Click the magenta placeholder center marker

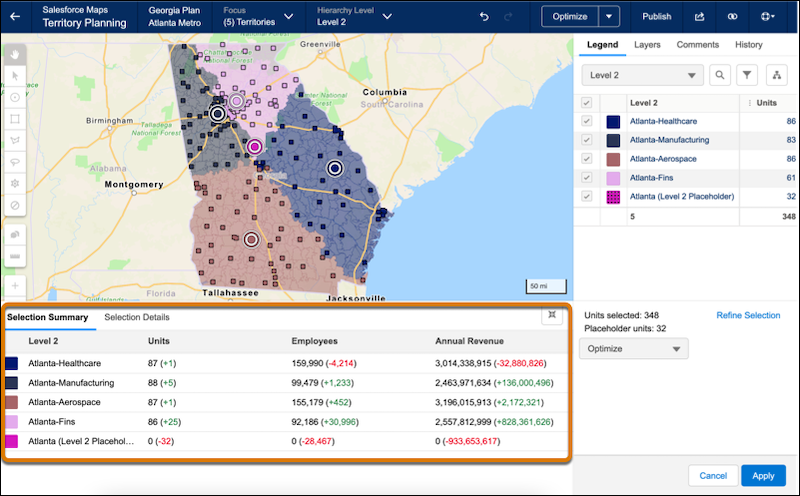pos(255,147)
